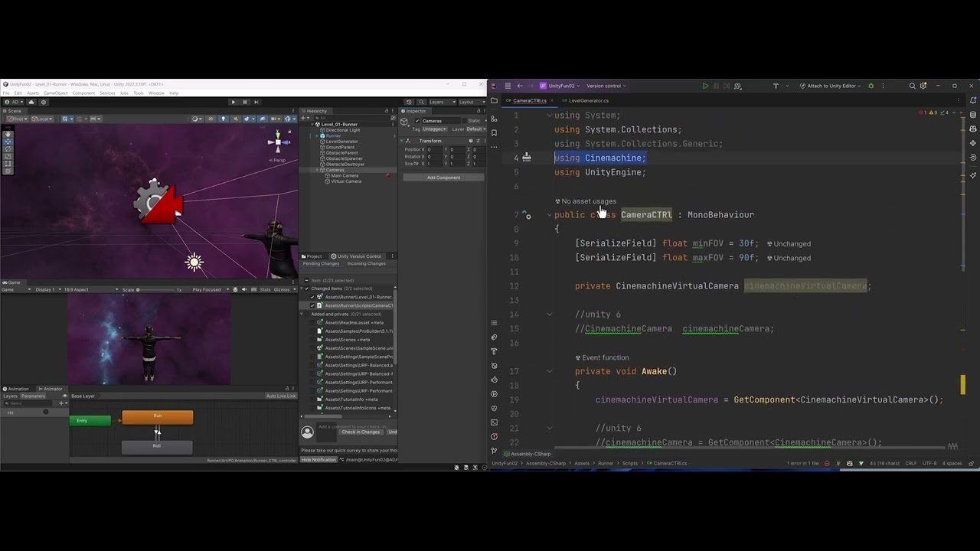Toggle Cameras object active checkbox
Screen dimensions: 980x551
417,121
